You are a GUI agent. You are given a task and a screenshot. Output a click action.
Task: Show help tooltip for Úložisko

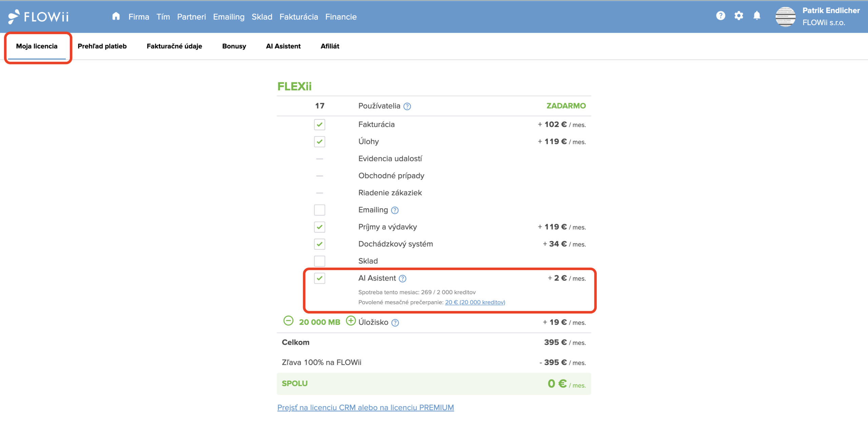click(395, 323)
